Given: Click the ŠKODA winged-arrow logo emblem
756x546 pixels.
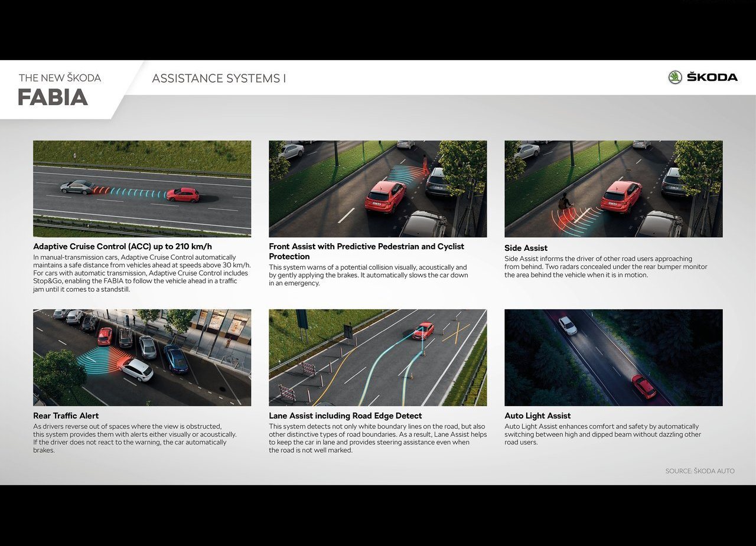Looking at the screenshot, I should (x=675, y=77).
